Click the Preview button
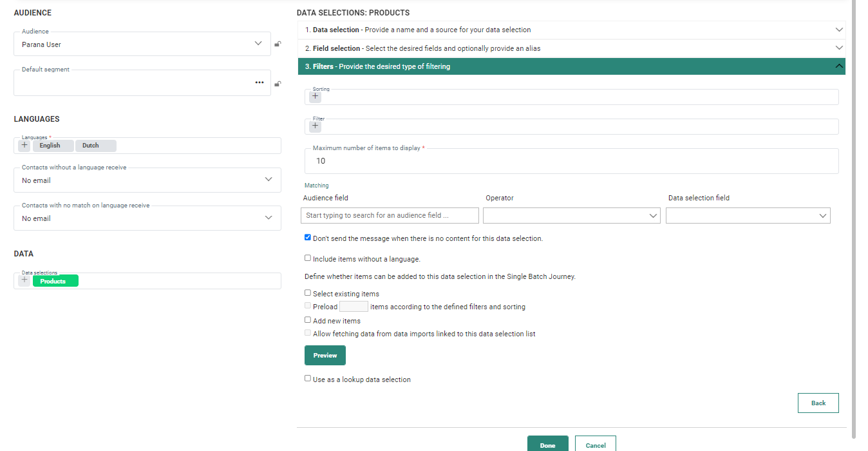Viewport: 868px width, 451px height. point(325,356)
